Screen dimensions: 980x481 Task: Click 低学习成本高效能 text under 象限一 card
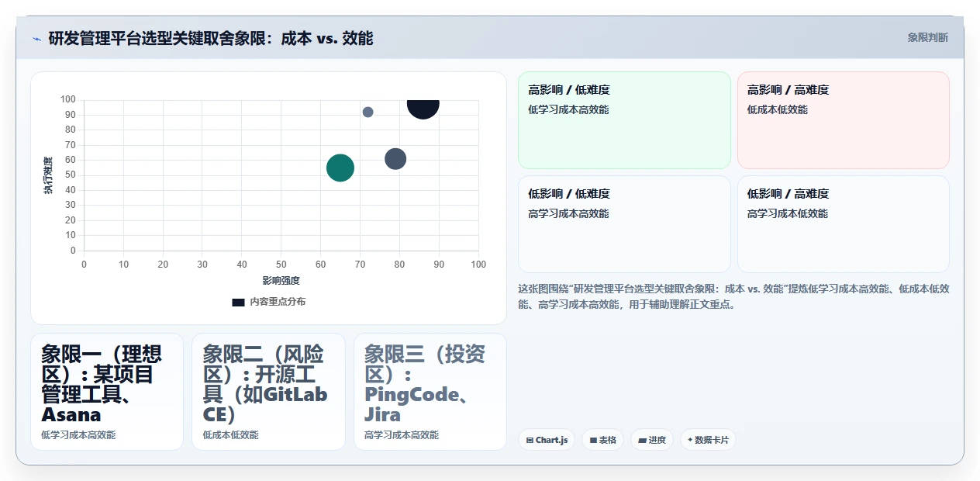tap(78, 435)
